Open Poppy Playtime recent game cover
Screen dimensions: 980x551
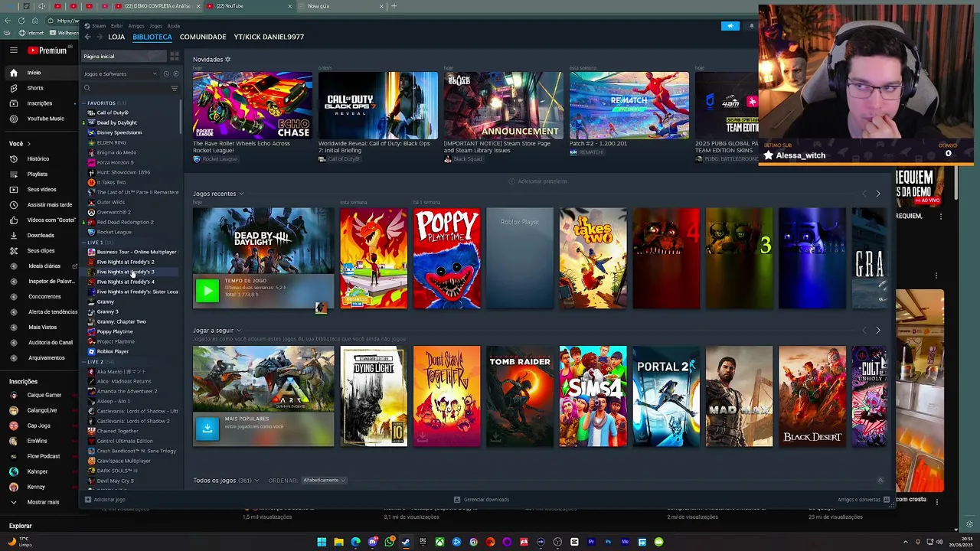tap(447, 259)
